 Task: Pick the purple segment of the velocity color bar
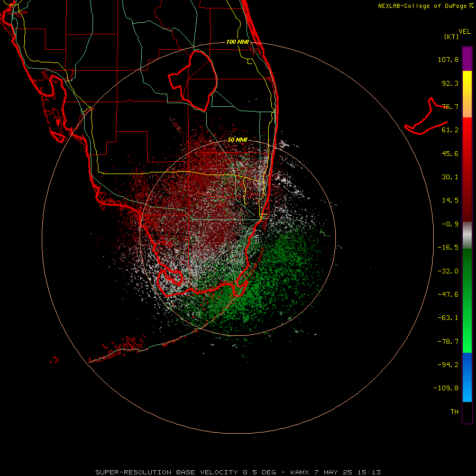click(x=467, y=59)
